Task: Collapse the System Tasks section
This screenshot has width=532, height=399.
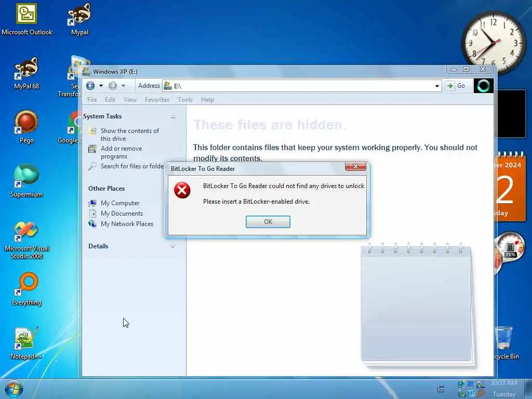Action: pos(173,116)
